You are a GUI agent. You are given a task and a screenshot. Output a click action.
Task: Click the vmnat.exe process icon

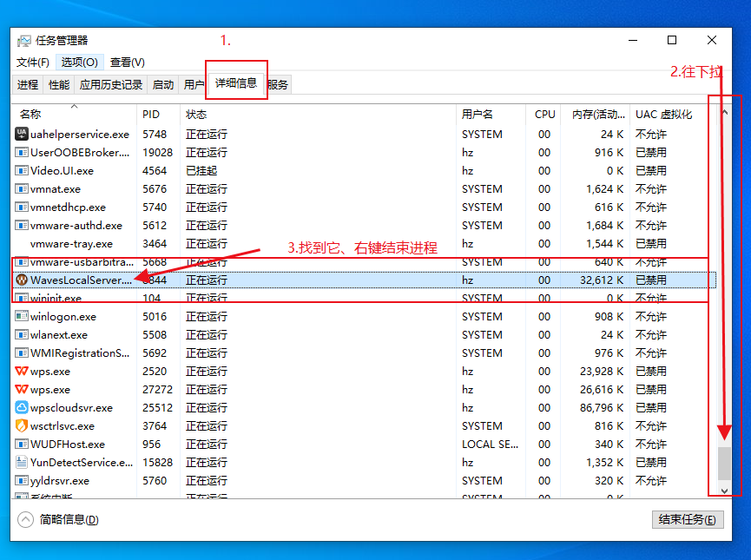click(x=22, y=188)
